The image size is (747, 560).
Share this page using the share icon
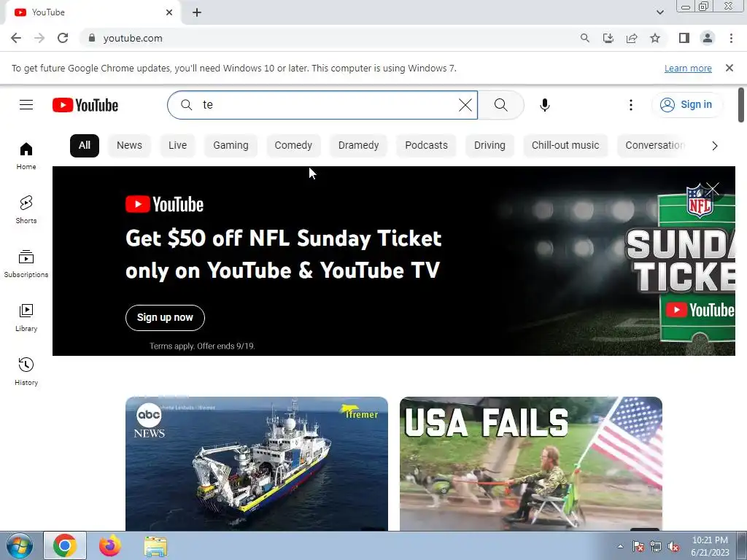[x=632, y=38]
